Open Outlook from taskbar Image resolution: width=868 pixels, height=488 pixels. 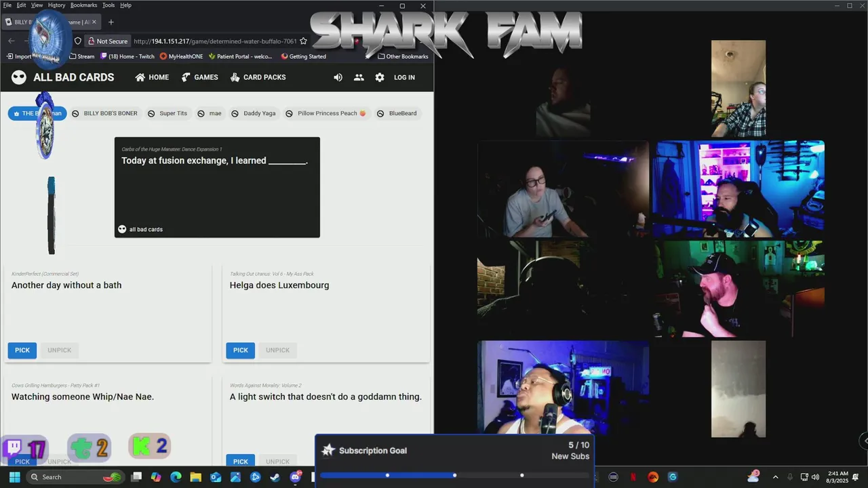pyautogui.click(x=216, y=477)
